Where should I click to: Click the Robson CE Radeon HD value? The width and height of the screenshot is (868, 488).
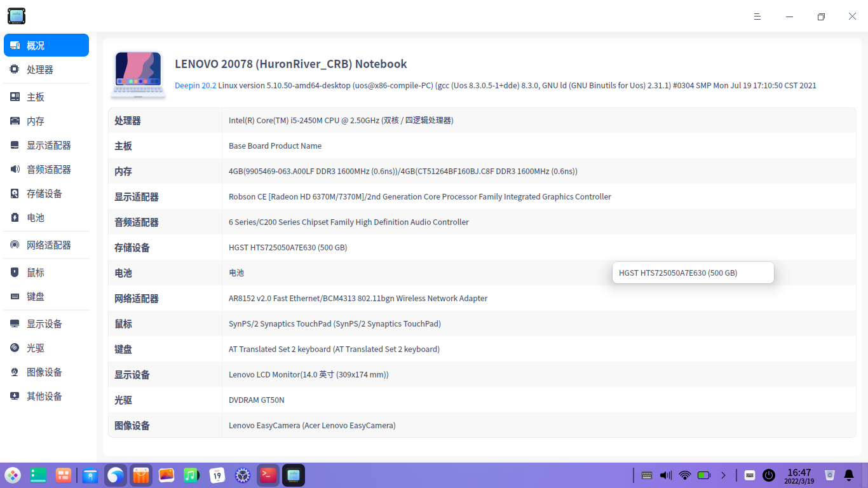(420, 196)
